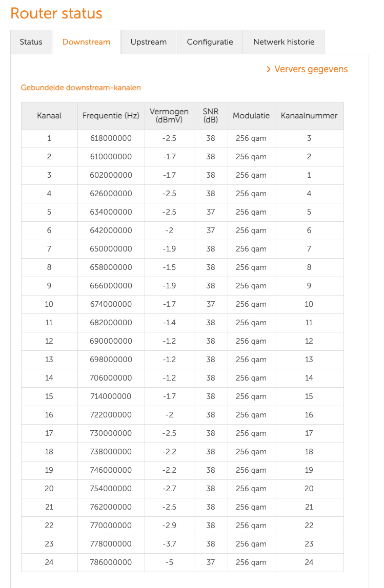The image size is (384, 588).
Task: Click the Ververs gegevens refresh link
Action: (x=311, y=69)
